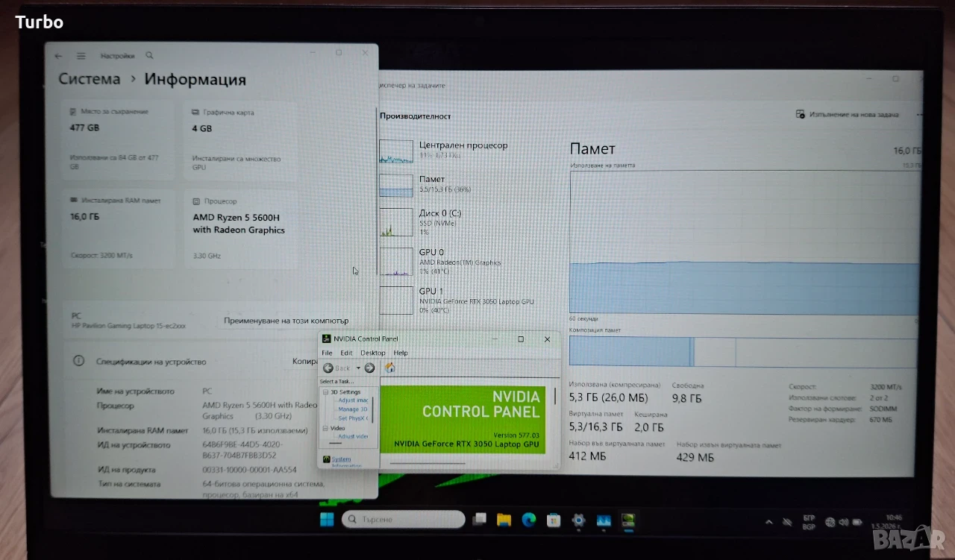This screenshot has height=560, width=955.
Task: Navigate to Система breadcrumb in Settings
Action: click(90, 79)
